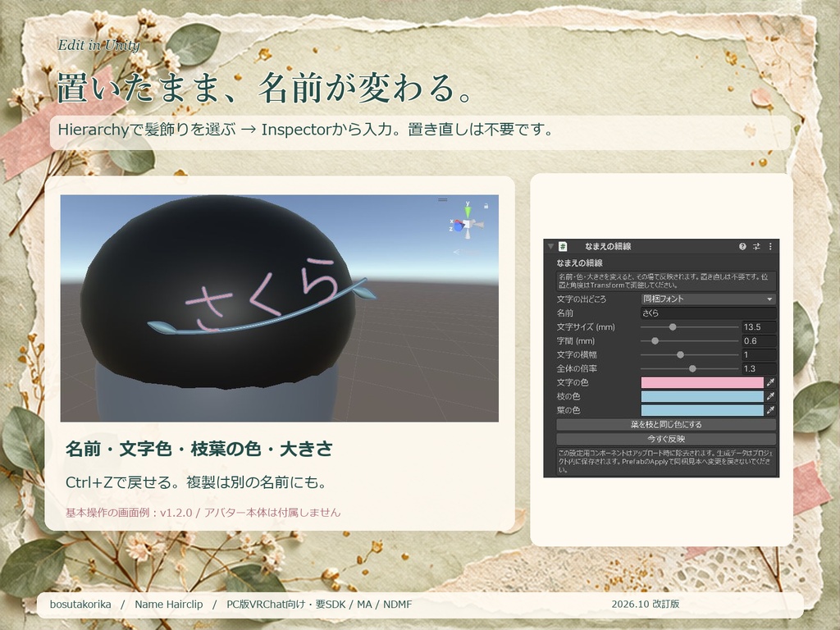This screenshot has width=840, height=630.
Task: Toggle the scene gizmo rotation lock icon
Action: coord(486,205)
